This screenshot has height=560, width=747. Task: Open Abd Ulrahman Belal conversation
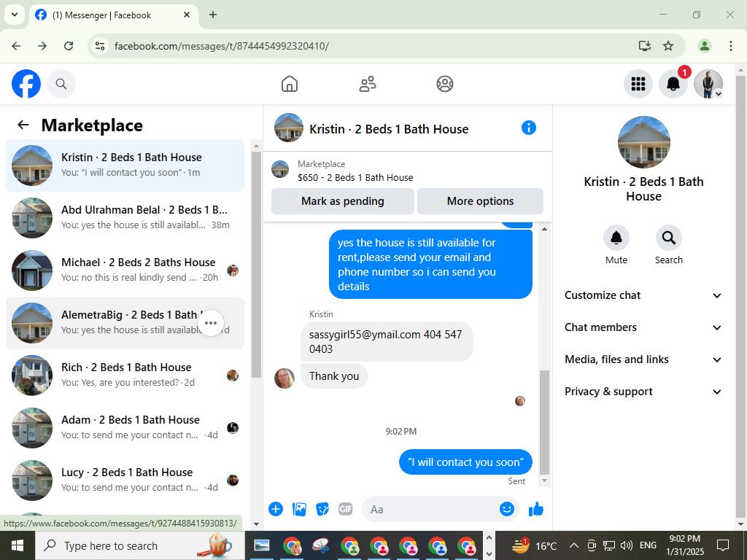(125, 217)
